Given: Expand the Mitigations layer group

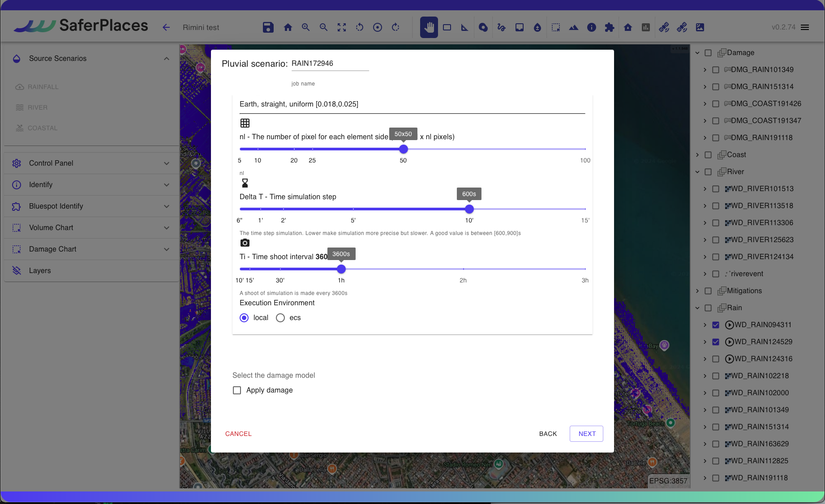Looking at the screenshot, I should pyautogui.click(x=697, y=291).
